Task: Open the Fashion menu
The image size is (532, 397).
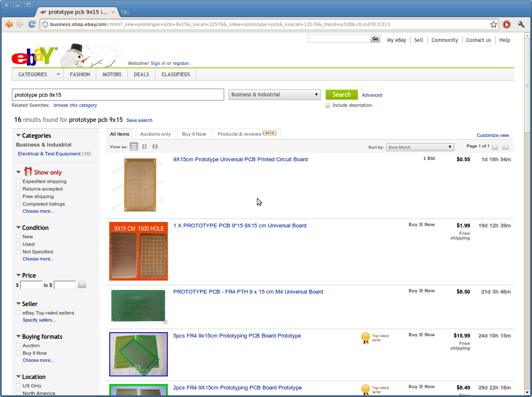Action: (80, 75)
